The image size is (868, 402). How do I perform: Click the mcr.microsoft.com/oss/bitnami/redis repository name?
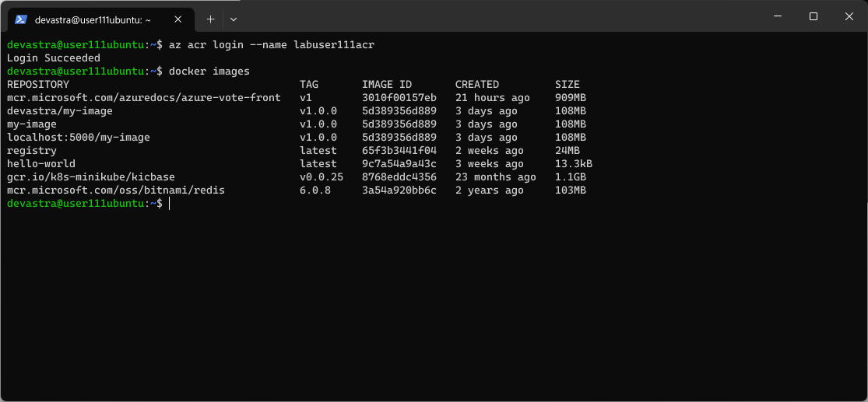coord(116,191)
